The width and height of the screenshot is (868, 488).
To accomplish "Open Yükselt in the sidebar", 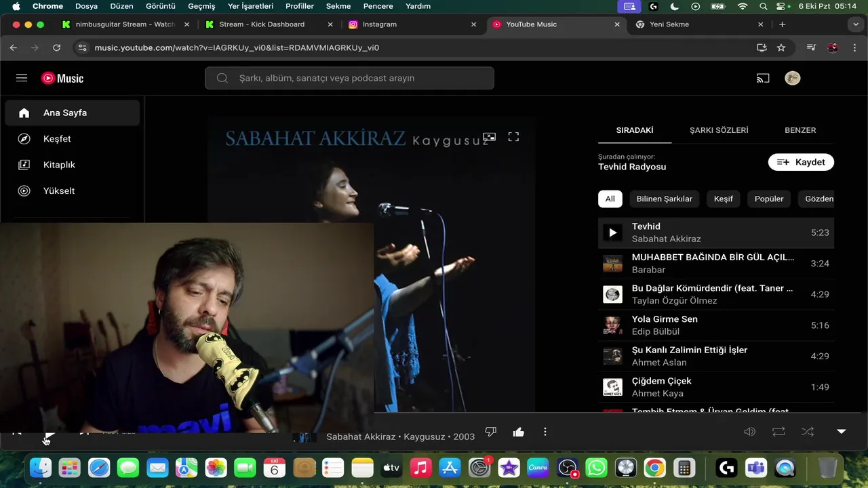I will coord(73,190).
